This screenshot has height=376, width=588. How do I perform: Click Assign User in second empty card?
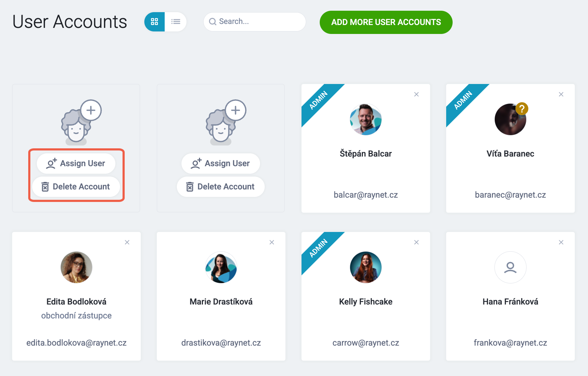tap(221, 163)
